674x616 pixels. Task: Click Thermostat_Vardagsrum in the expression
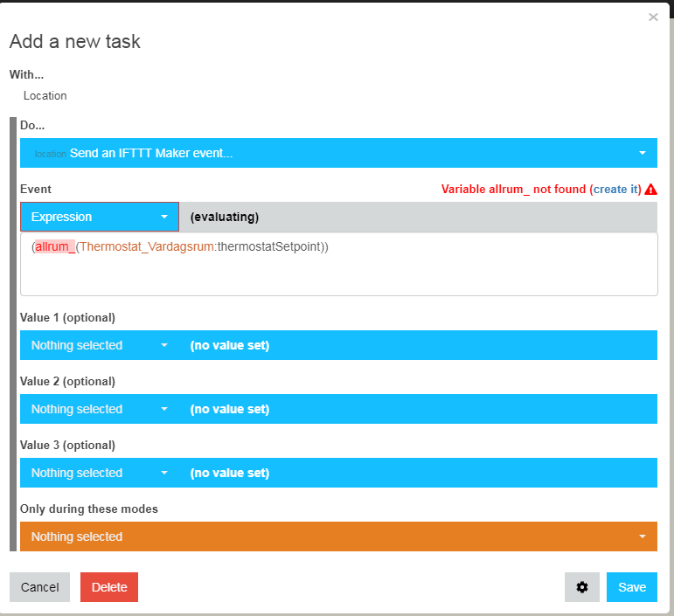point(147,246)
